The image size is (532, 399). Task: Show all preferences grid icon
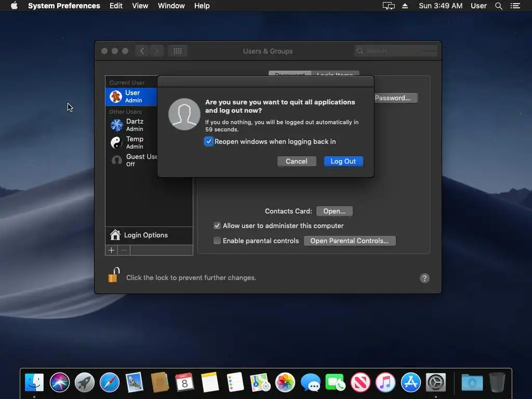[x=178, y=51]
